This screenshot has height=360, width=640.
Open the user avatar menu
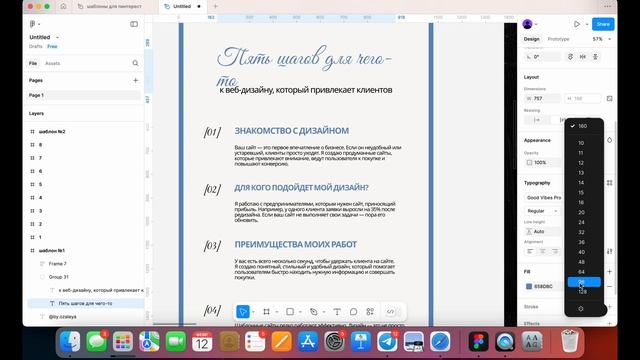(x=527, y=24)
